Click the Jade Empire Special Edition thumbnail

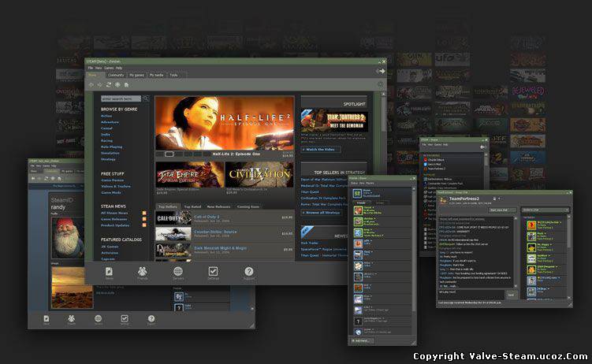coord(189,175)
